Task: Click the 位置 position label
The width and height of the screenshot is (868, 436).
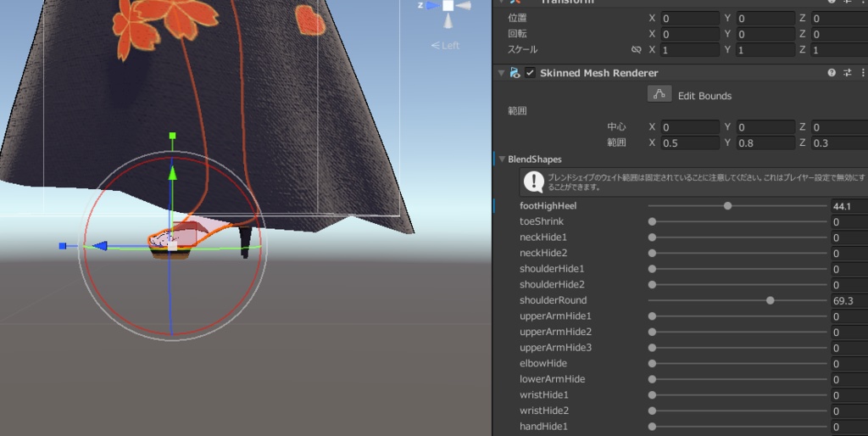Action: click(x=517, y=19)
